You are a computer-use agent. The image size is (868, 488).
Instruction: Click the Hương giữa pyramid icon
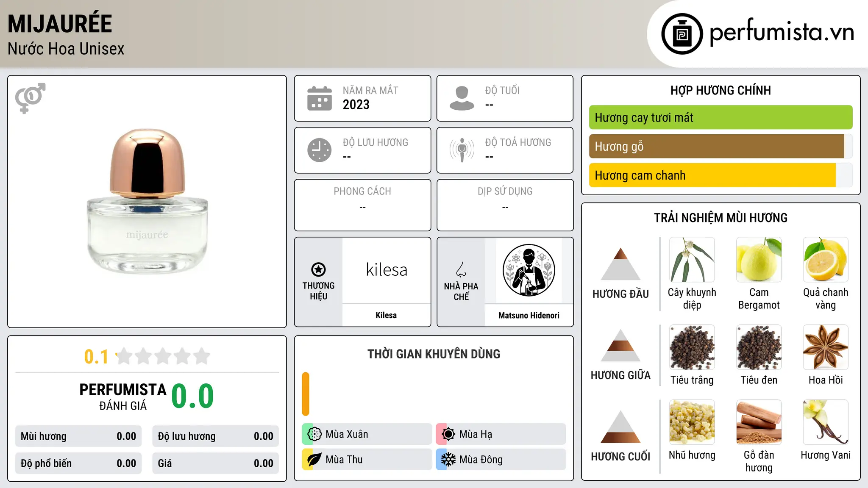click(620, 345)
